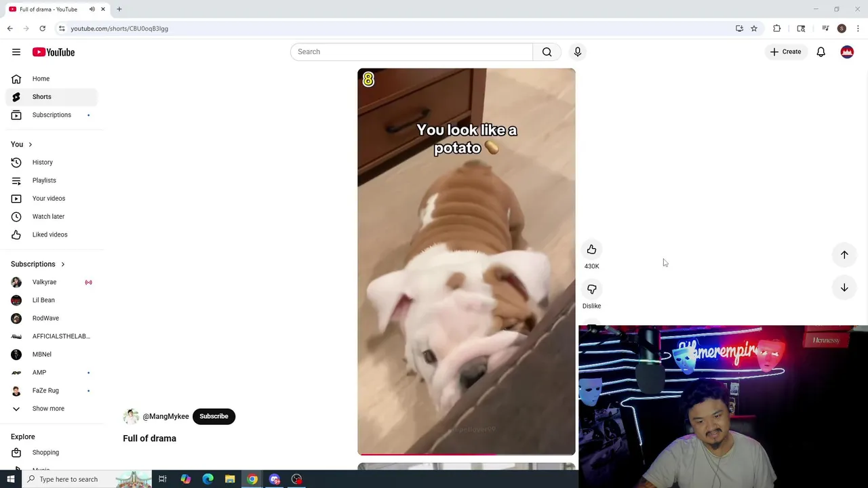Install app icon in address bar
Image resolution: width=868 pixels, height=488 pixels.
(x=739, y=28)
